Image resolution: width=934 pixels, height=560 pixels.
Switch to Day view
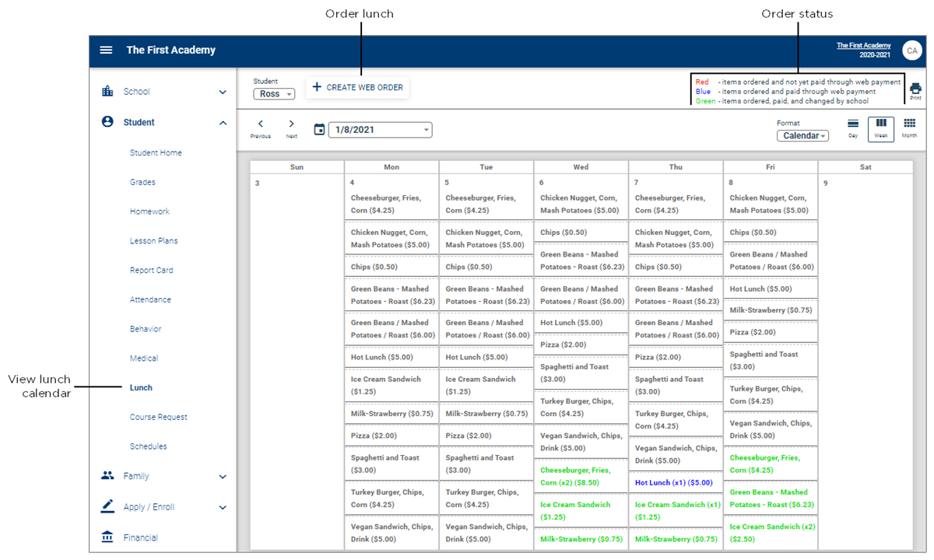(x=853, y=128)
